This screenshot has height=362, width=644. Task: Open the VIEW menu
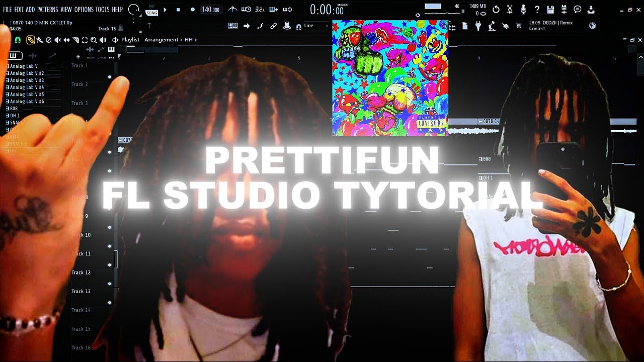click(66, 10)
